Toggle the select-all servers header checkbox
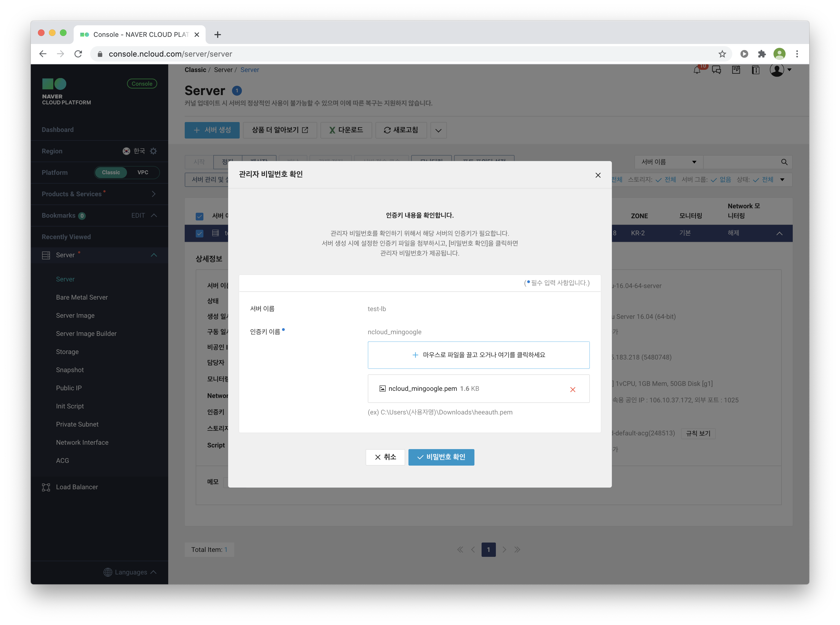This screenshot has width=840, height=625. (x=199, y=216)
